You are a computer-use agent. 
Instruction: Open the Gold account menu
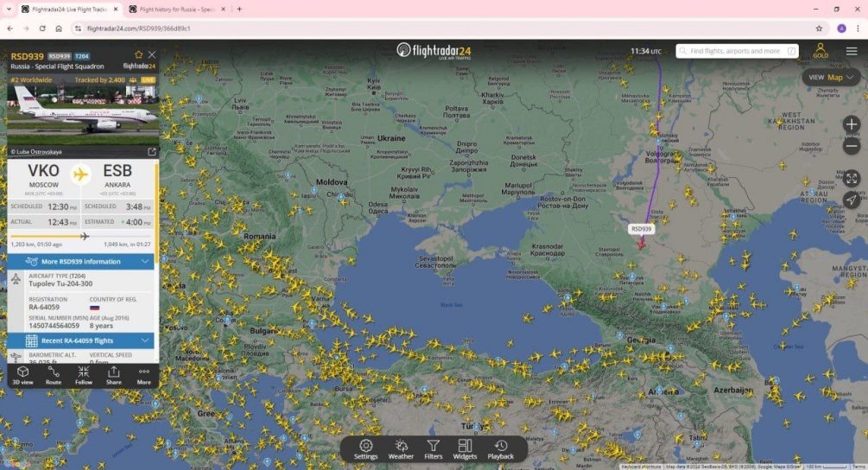click(820, 51)
